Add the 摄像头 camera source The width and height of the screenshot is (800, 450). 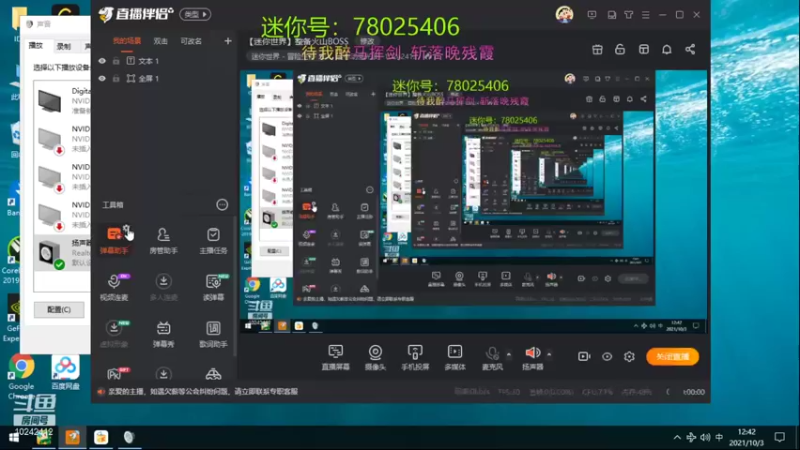pyautogui.click(x=375, y=357)
